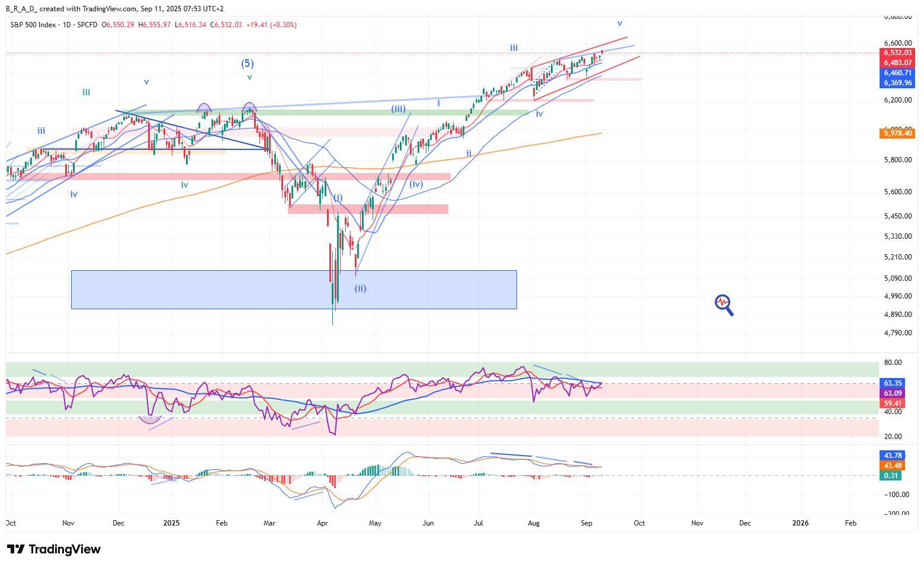
Task: Click the blue 43.78 MACD value label
Action: [x=893, y=456]
